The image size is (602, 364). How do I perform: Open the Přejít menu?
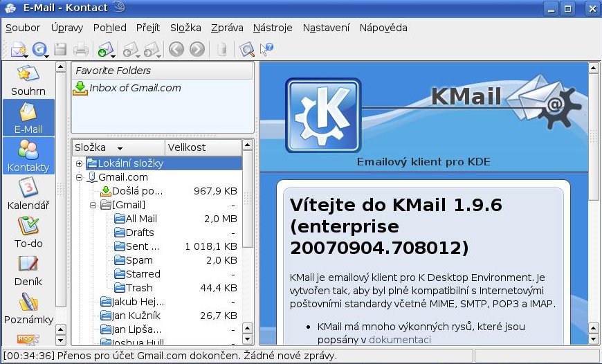click(x=148, y=28)
